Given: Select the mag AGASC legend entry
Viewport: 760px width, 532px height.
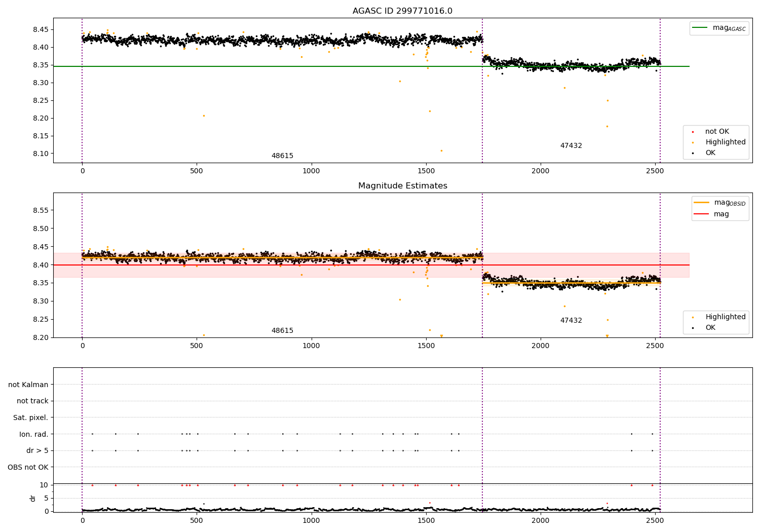Looking at the screenshot, I should point(719,28).
